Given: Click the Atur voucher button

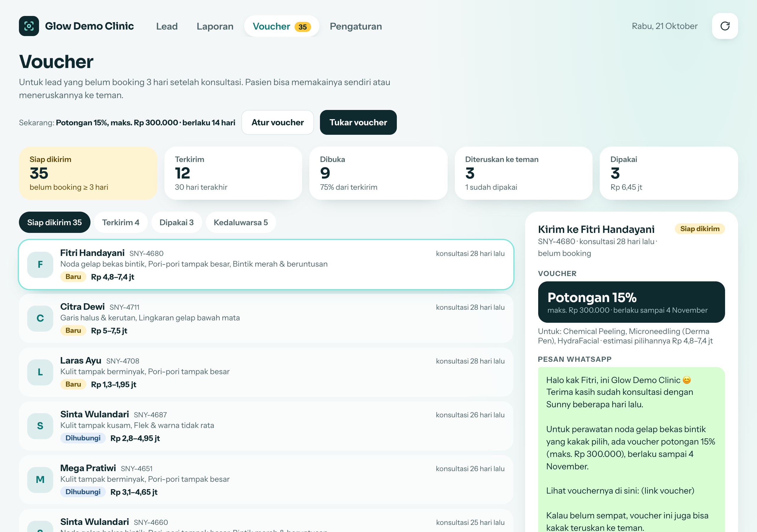Looking at the screenshot, I should (x=278, y=122).
